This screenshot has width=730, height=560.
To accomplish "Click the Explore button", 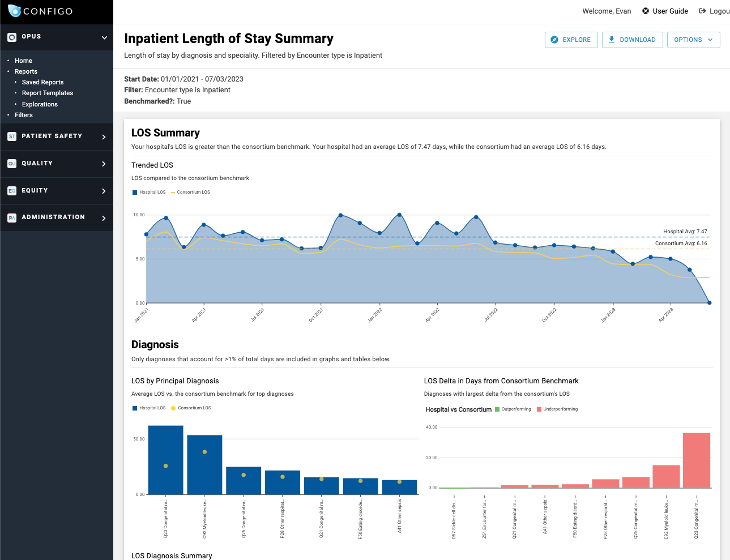I will (x=571, y=40).
